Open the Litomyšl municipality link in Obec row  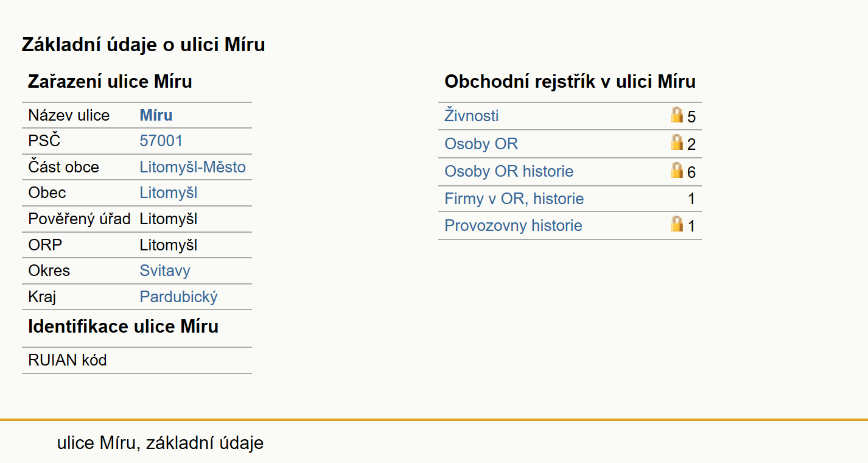pyautogui.click(x=168, y=193)
